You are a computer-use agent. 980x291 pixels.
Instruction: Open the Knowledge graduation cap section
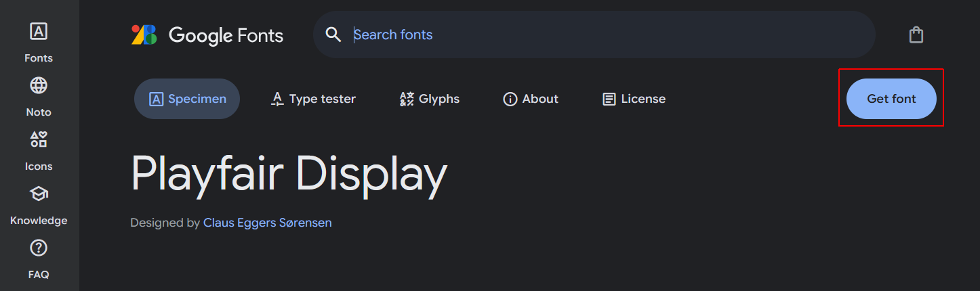(39, 204)
